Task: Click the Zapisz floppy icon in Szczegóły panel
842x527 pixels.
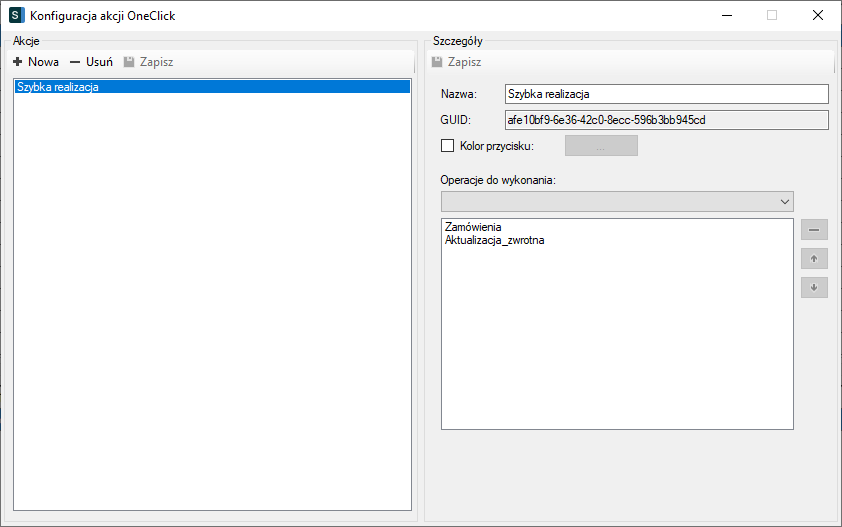Action: click(x=437, y=62)
